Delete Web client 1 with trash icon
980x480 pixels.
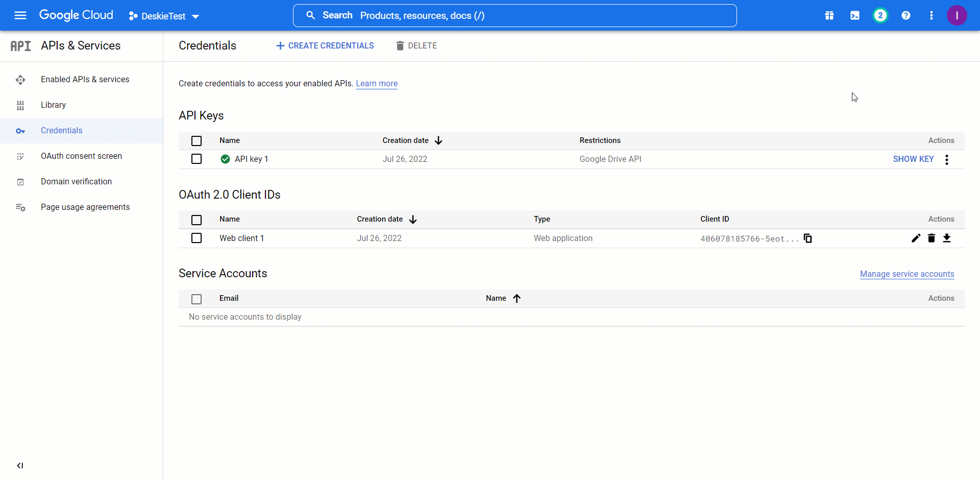pyautogui.click(x=932, y=238)
